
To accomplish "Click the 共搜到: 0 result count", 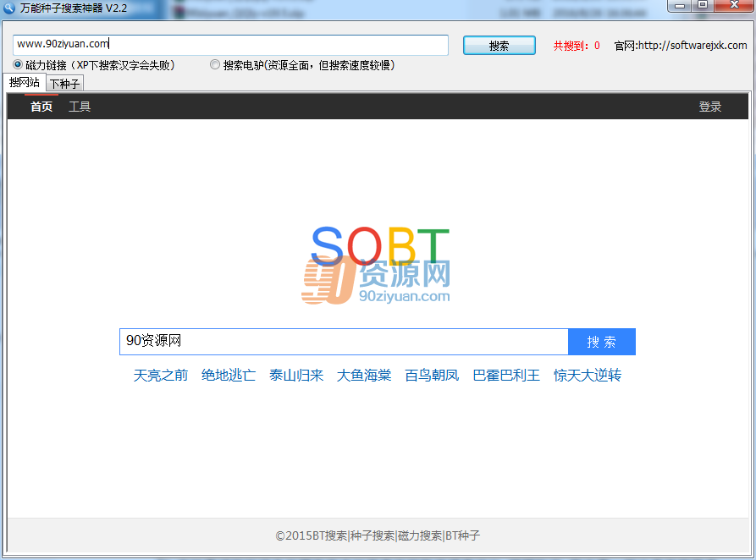I will click(577, 46).
